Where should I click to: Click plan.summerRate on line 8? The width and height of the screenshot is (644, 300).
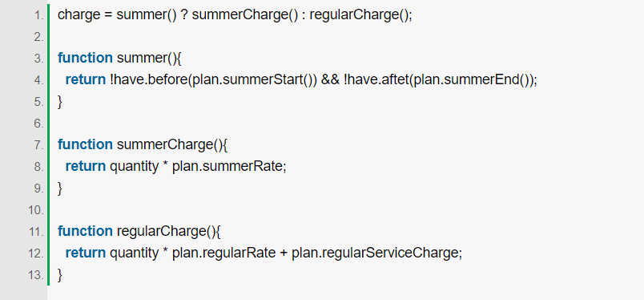tap(227, 166)
